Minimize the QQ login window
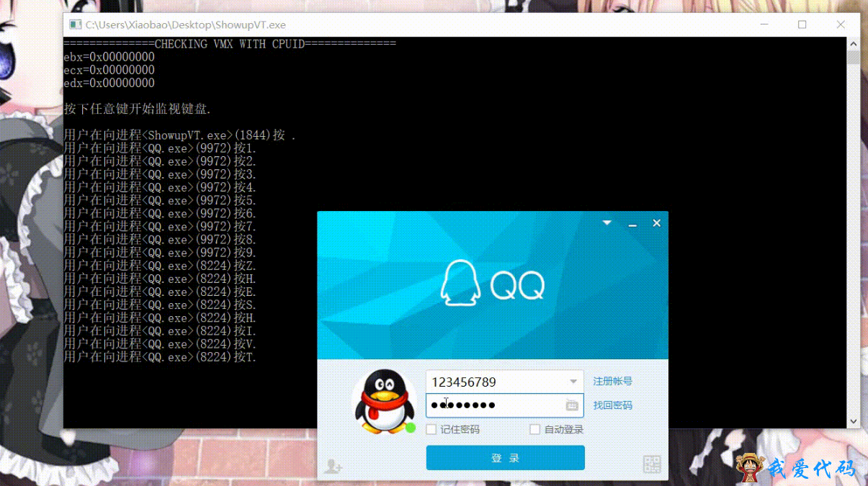This screenshot has height=486, width=868. [x=632, y=224]
